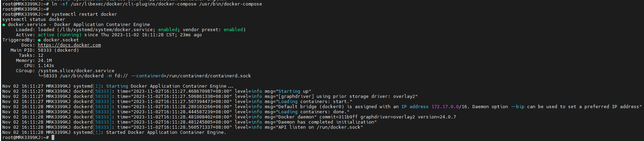
Task: Click the 'CPU: 1.143s' value
Action: point(46,66)
